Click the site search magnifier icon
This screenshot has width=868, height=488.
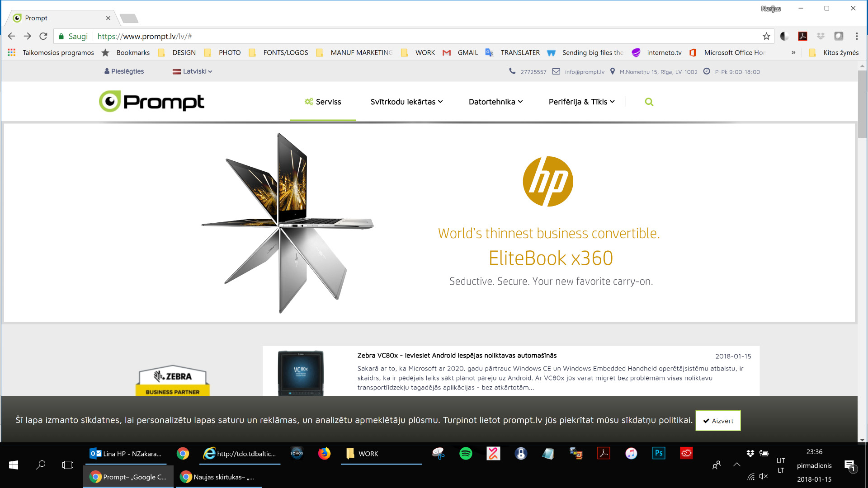649,102
